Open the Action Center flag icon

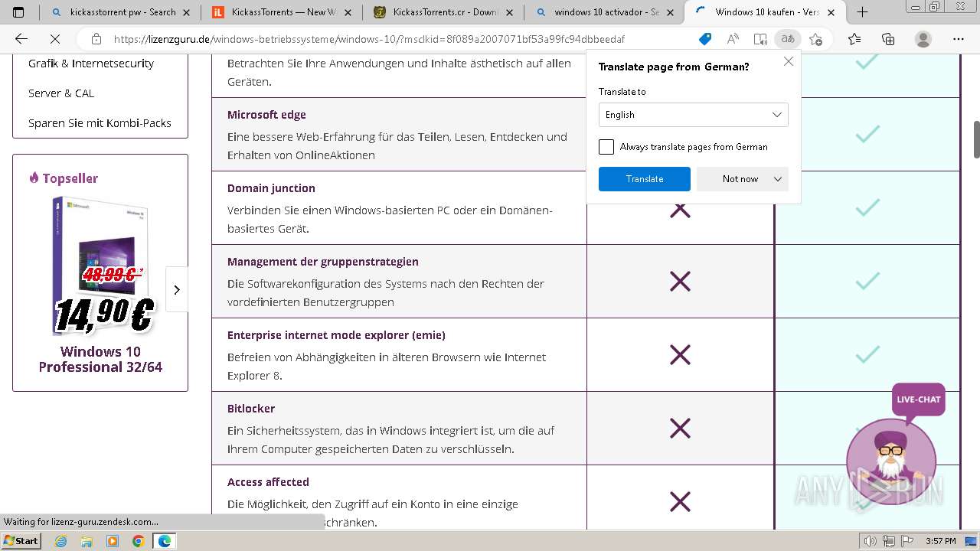pyautogui.click(x=908, y=541)
